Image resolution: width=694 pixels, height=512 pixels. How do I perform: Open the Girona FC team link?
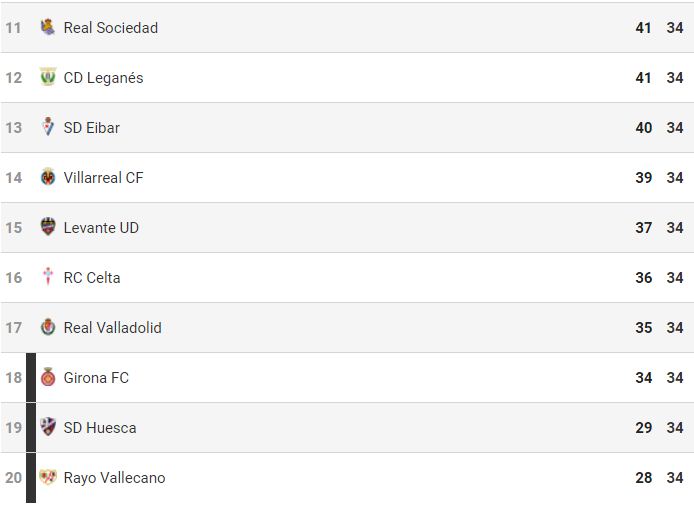(x=96, y=378)
